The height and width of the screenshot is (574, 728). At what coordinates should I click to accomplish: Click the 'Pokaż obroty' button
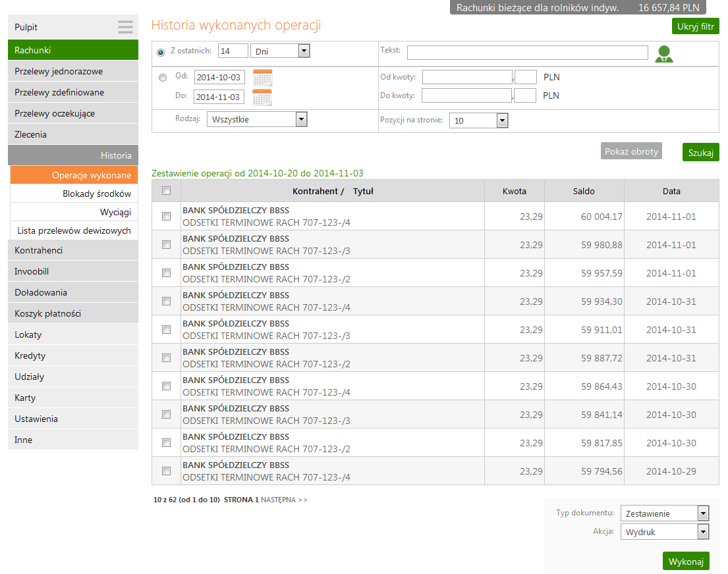click(x=631, y=151)
